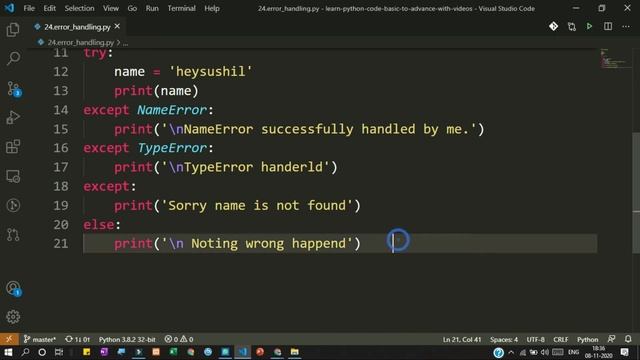The image size is (640, 360).
Task: Change language mode from Python
Action: 587,340
